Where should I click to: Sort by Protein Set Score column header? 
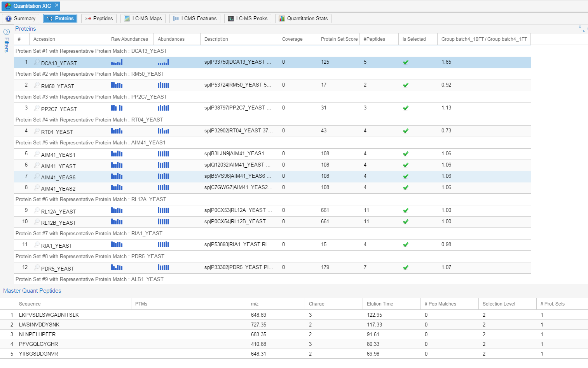339,39
